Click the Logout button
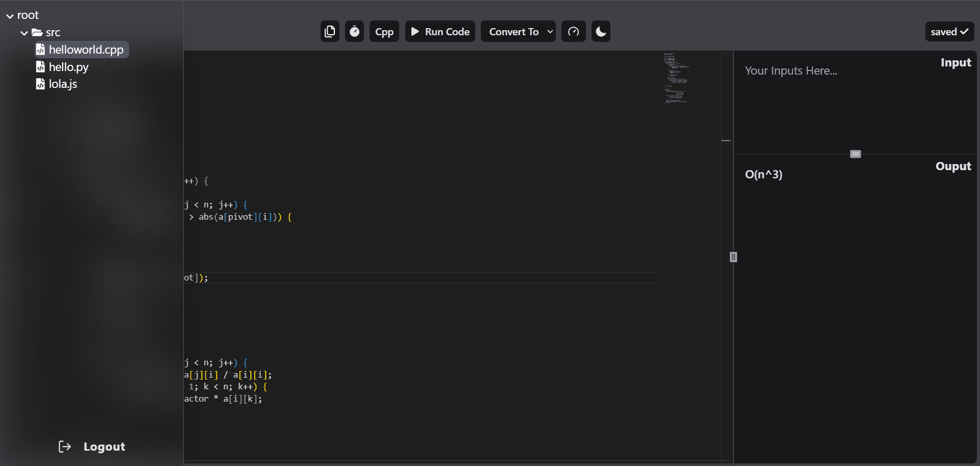980x466 pixels. pos(92,447)
